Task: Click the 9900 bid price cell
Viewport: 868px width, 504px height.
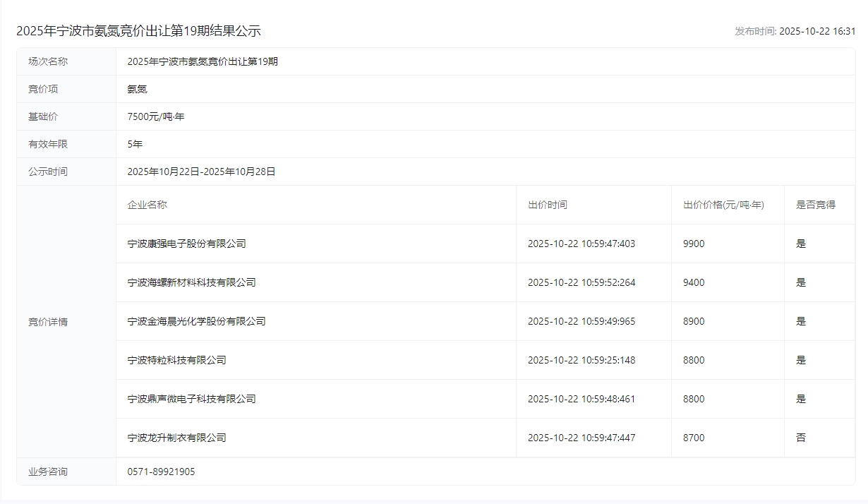Action: click(694, 244)
